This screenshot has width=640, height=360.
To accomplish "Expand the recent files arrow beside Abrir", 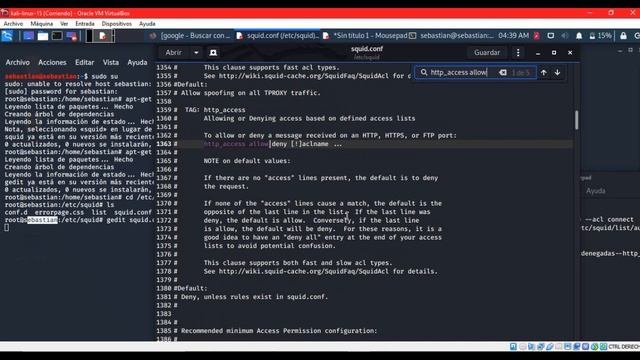I will pos(196,52).
